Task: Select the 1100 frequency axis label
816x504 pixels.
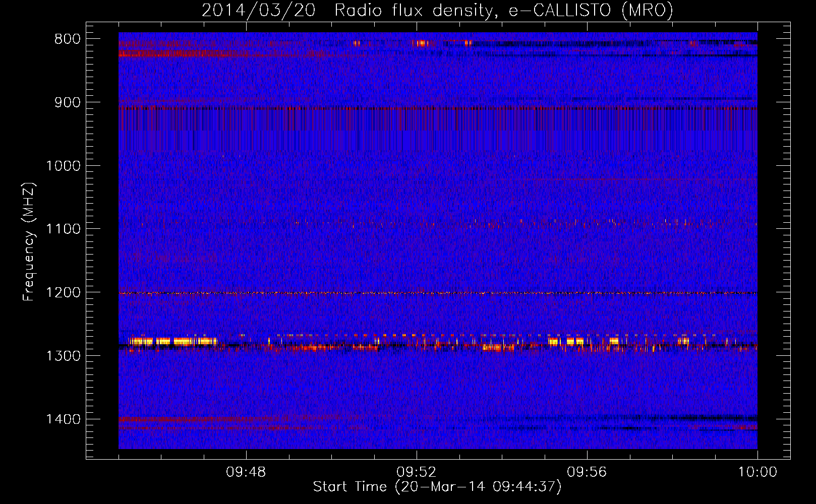Action: click(63, 229)
